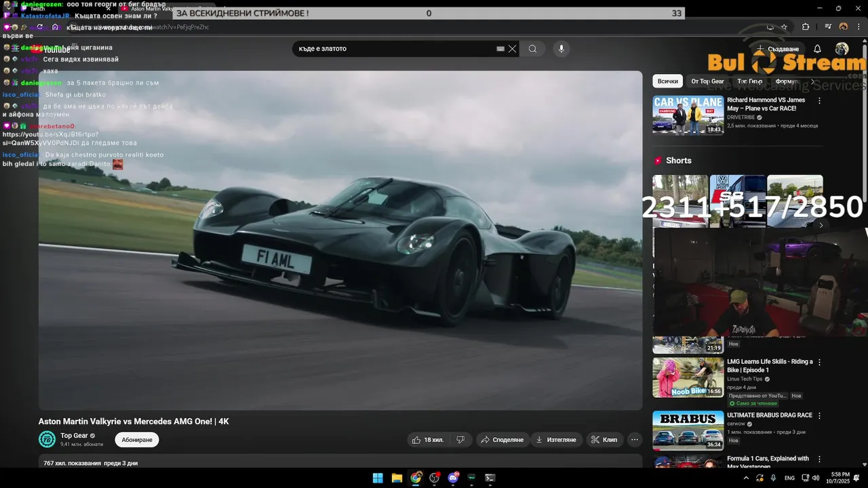Open the Top Gear channel name link
868x488 pixels.
[x=74, y=436]
